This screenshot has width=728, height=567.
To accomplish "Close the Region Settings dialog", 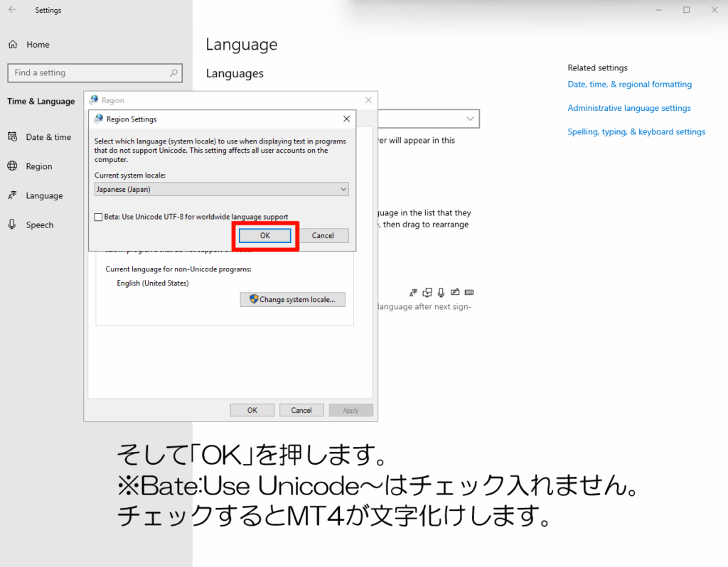I will (346, 119).
